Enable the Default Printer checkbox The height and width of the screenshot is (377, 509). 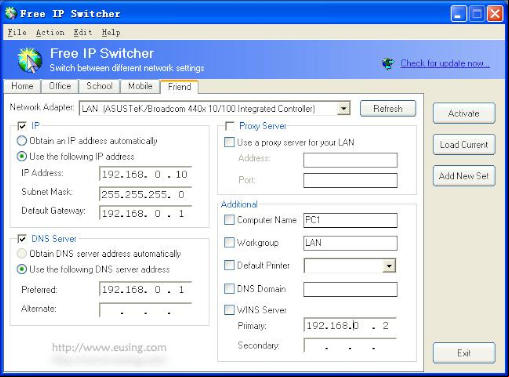point(229,265)
